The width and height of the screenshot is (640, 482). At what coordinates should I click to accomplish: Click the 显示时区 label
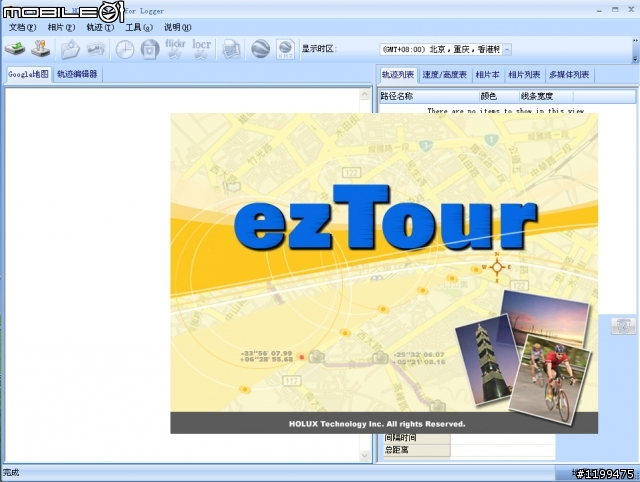coord(319,49)
